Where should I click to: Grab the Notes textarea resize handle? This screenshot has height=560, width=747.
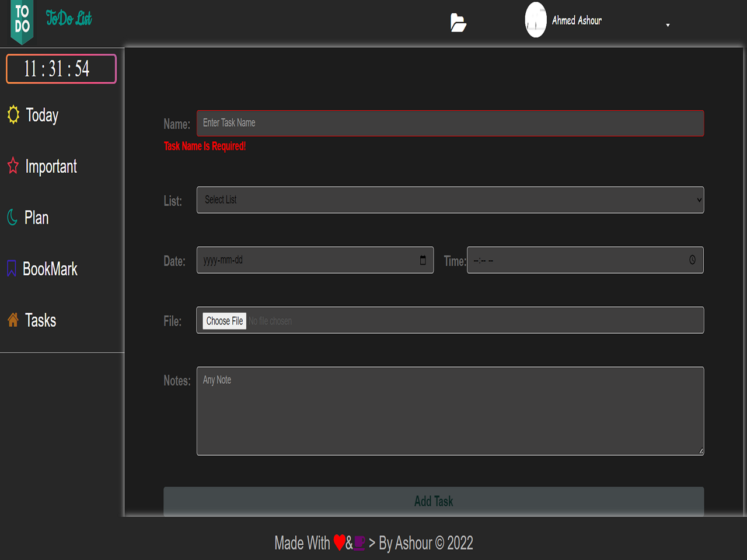point(700,451)
